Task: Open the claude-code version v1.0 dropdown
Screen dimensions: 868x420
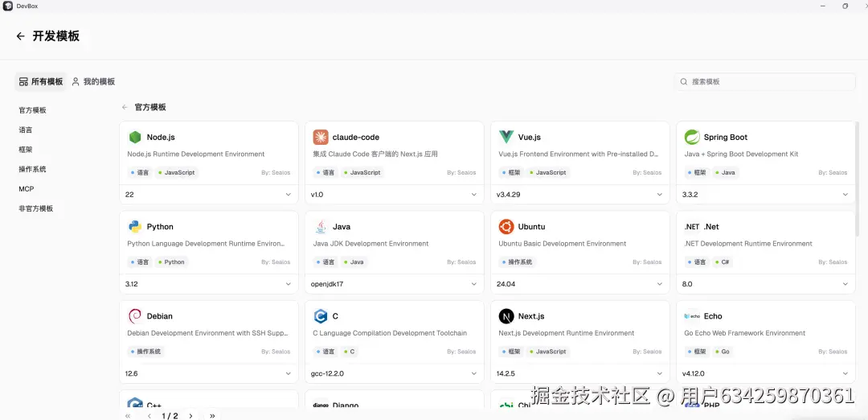Action: [395, 195]
